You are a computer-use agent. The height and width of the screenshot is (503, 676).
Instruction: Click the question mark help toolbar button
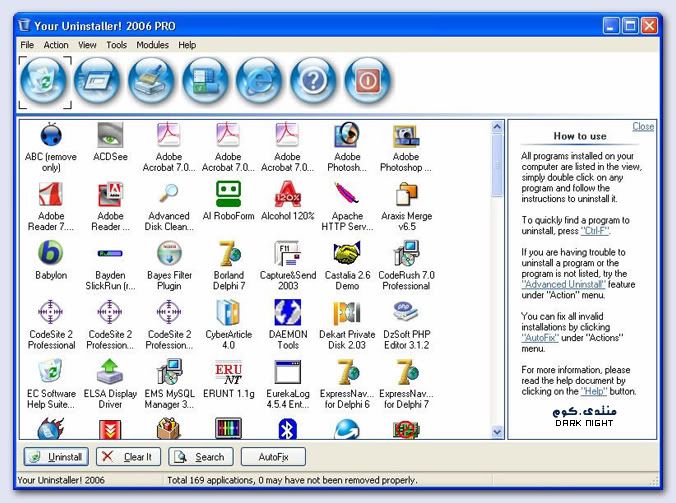click(x=313, y=81)
